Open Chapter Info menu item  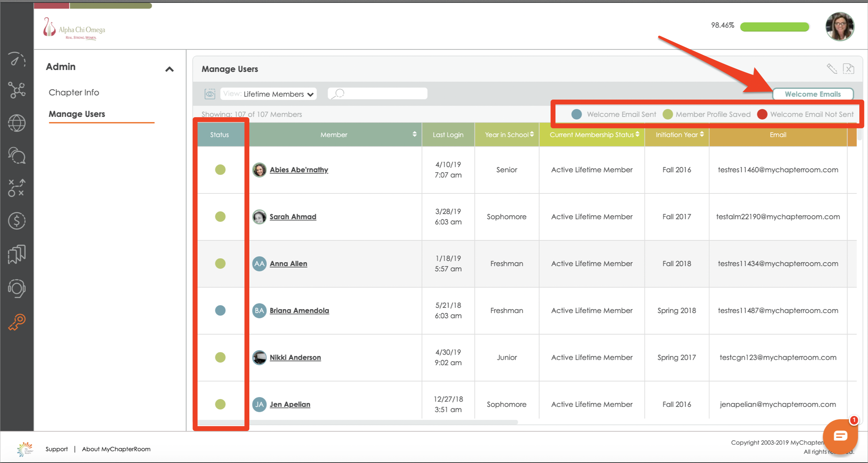(74, 92)
